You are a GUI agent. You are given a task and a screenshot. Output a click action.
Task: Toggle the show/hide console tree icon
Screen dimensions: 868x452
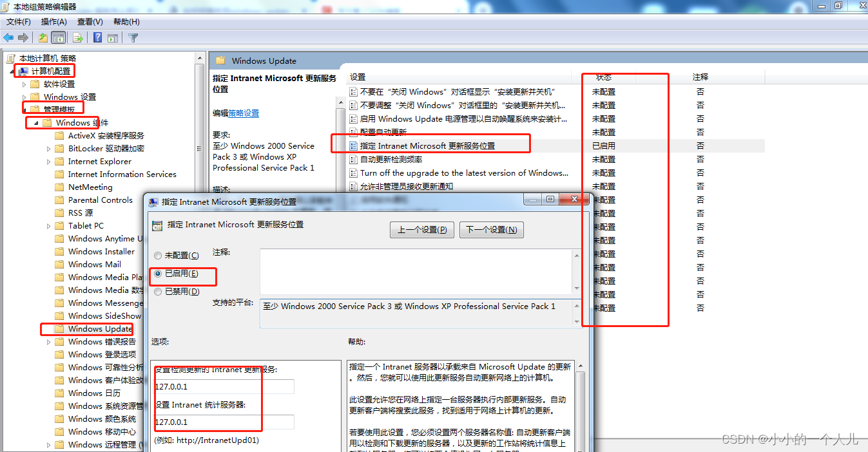pyautogui.click(x=59, y=38)
